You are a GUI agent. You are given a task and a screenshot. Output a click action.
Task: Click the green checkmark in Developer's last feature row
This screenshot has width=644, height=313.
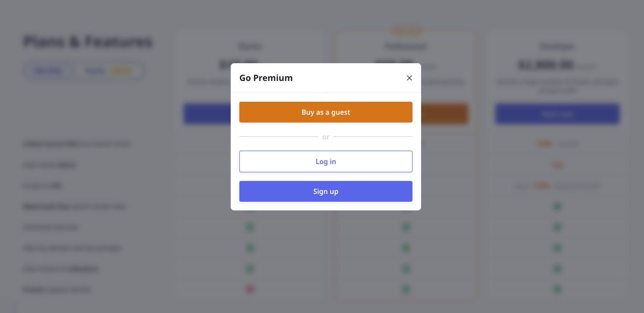pos(557,289)
